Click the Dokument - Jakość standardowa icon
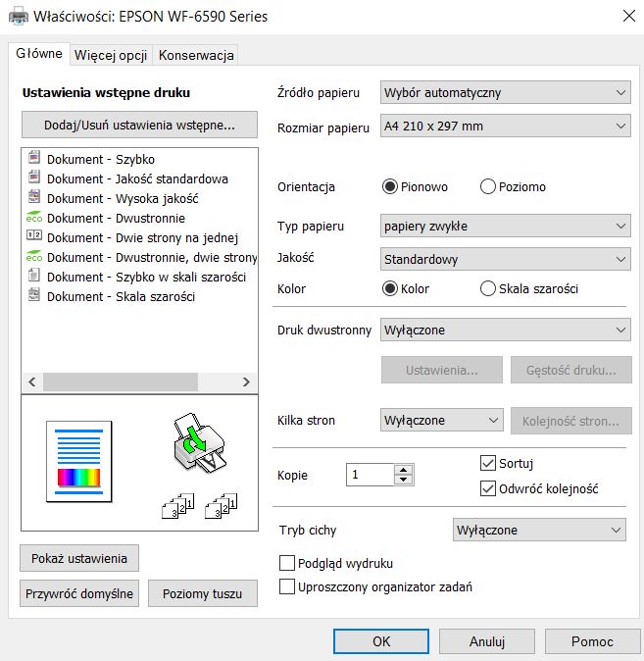The width and height of the screenshot is (644, 661). pyautogui.click(x=34, y=177)
